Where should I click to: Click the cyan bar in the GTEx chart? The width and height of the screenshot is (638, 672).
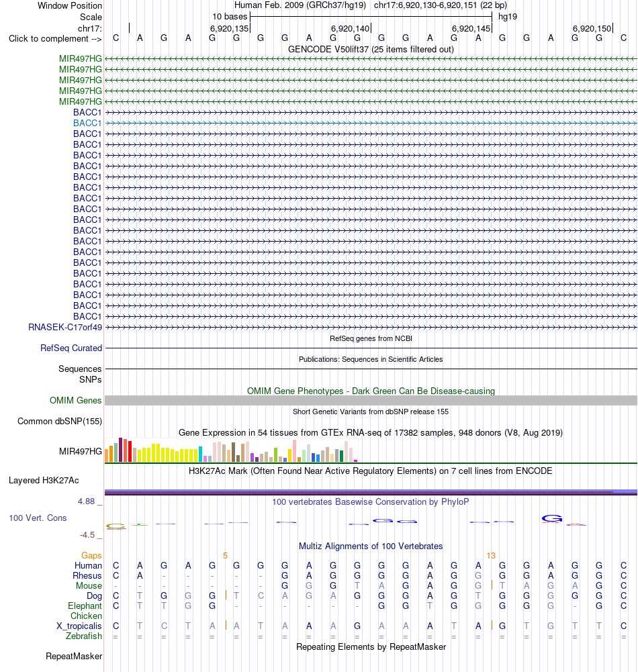click(x=200, y=454)
